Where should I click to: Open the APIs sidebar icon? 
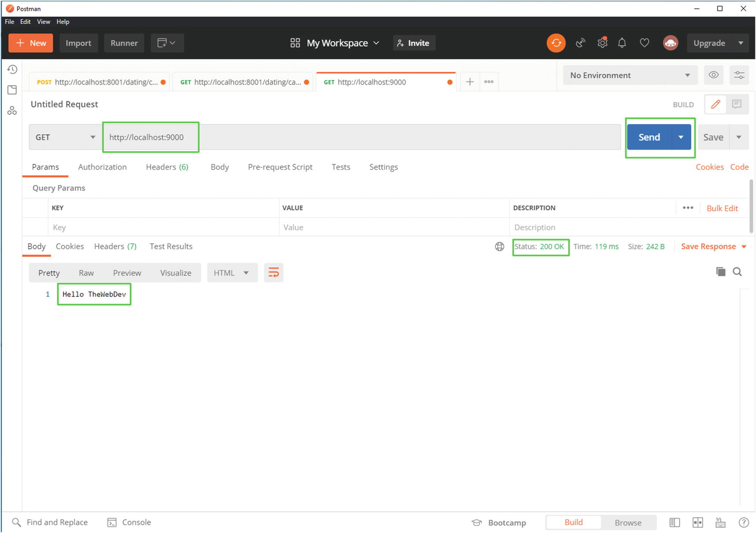point(12,111)
